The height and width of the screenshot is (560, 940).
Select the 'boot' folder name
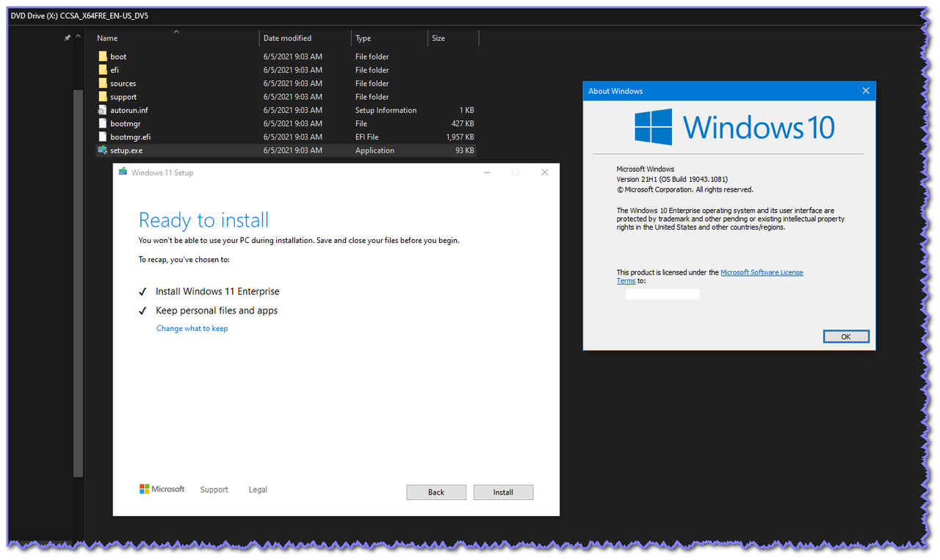point(118,57)
